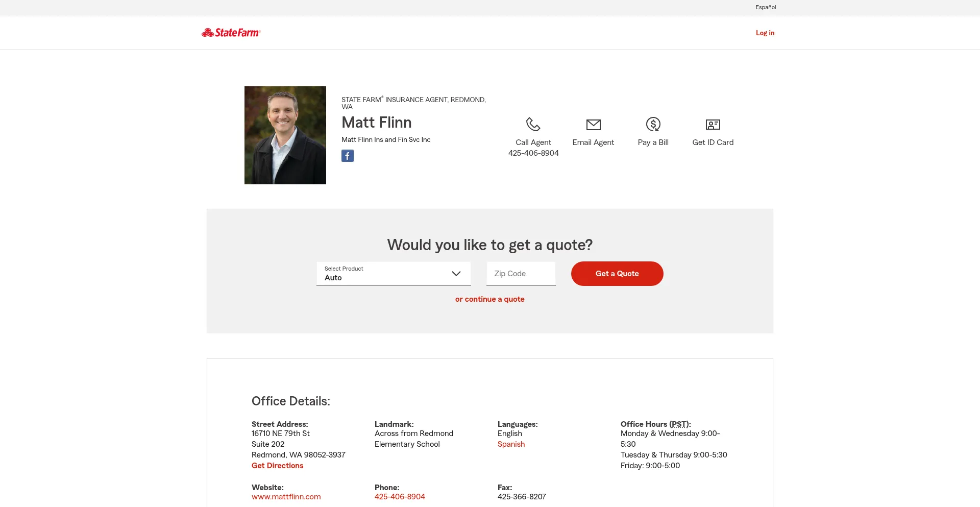Click the envelope icon above Email Agent
980x507 pixels.
tap(593, 124)
